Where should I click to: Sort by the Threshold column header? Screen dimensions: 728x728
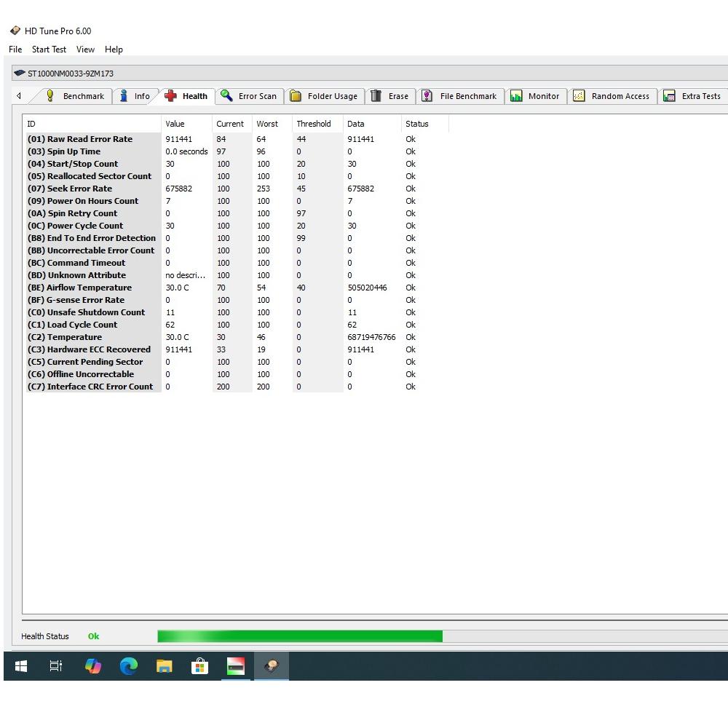(x=318, y=124)
